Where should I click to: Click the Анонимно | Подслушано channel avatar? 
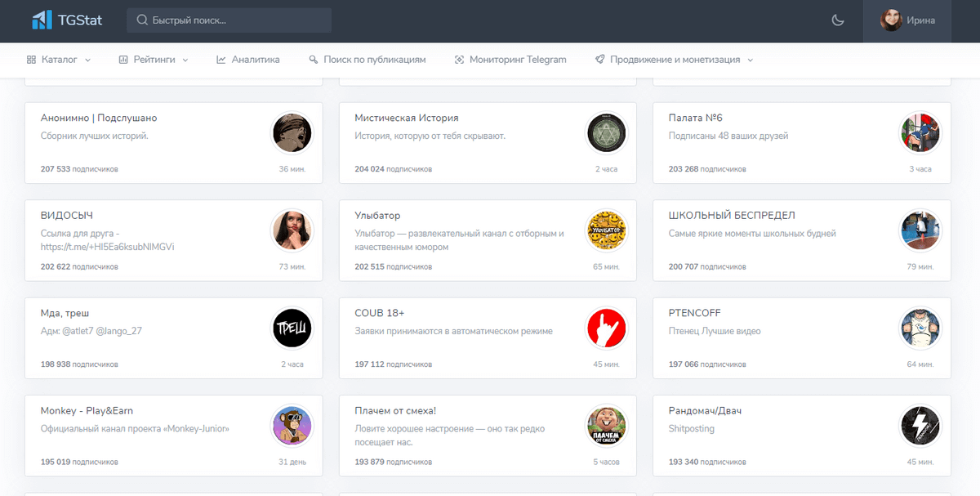[x=292, y=133]
